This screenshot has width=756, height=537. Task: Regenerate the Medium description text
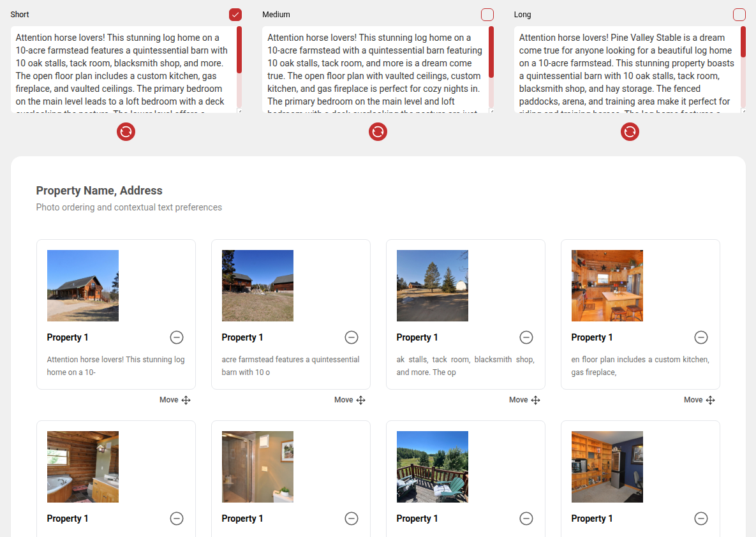point(378,132)
